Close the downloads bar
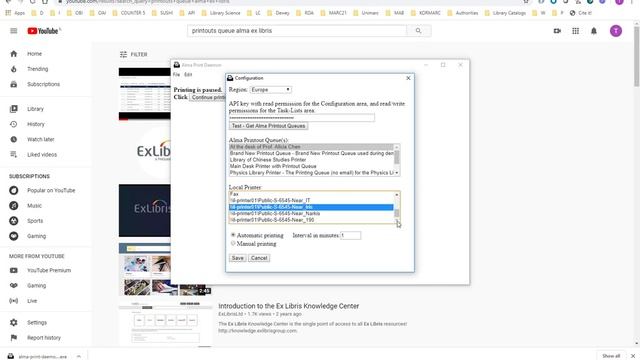The height and width of the screenshot is (360, 640). 633,356
